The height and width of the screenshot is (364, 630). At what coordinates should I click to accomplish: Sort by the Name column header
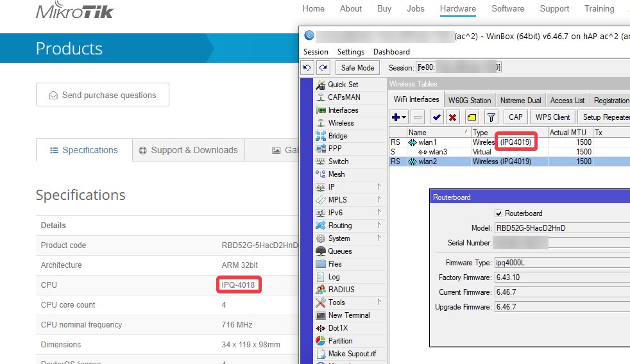[438, 133]
